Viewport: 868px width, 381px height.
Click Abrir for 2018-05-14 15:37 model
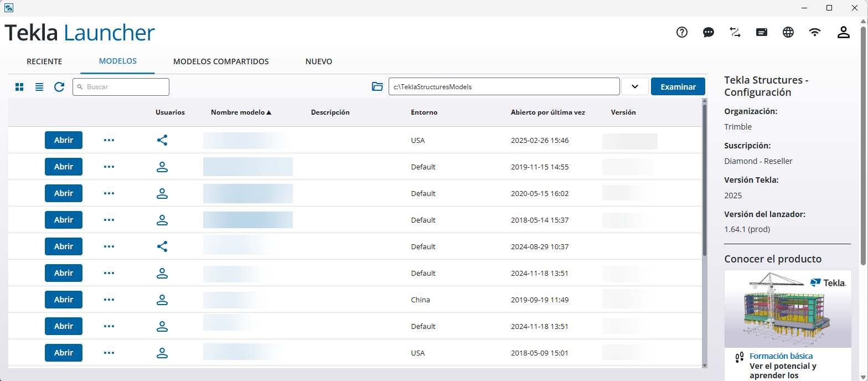coord(64,220)
